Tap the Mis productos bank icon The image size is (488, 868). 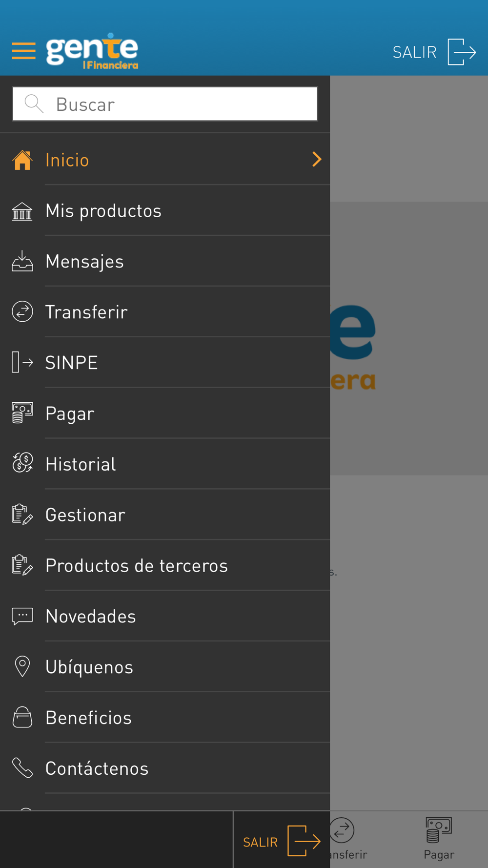coord(22,211)
